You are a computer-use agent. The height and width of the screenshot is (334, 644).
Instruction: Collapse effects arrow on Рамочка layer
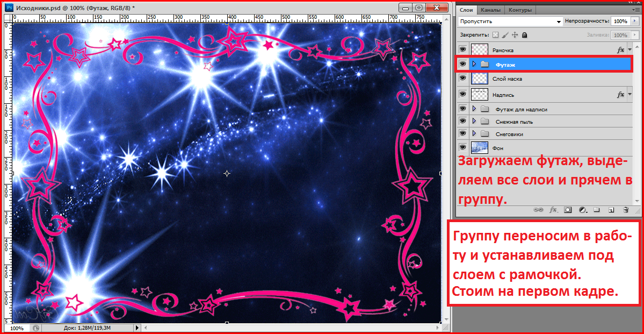pos(630,50)
